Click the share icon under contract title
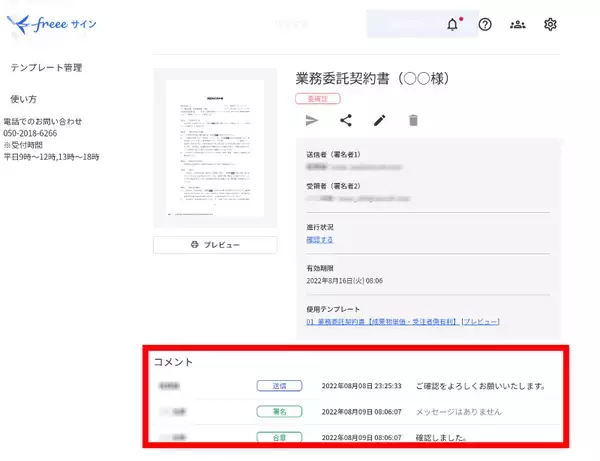This screenshot has height=461, width=600. tap(346, 121)
